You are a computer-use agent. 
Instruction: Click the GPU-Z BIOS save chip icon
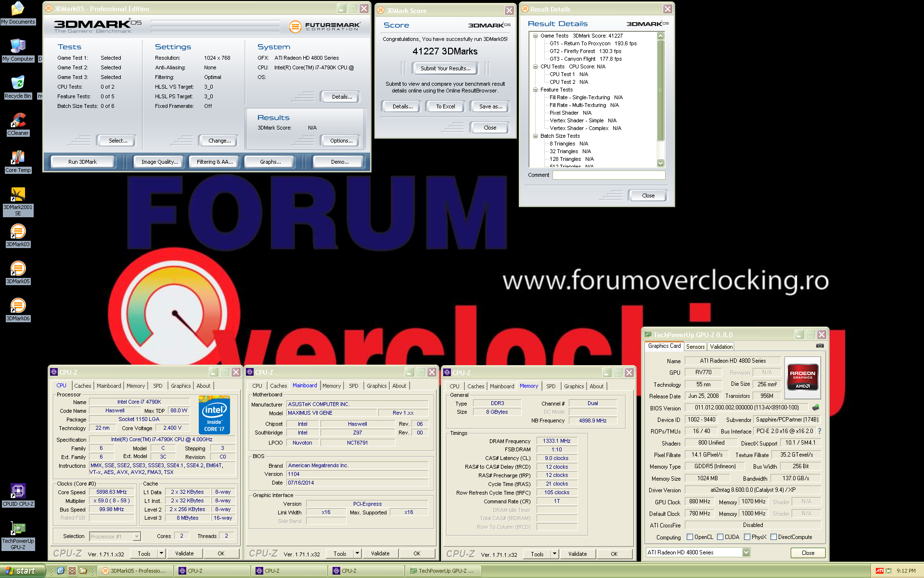click(x=816, y=407)
